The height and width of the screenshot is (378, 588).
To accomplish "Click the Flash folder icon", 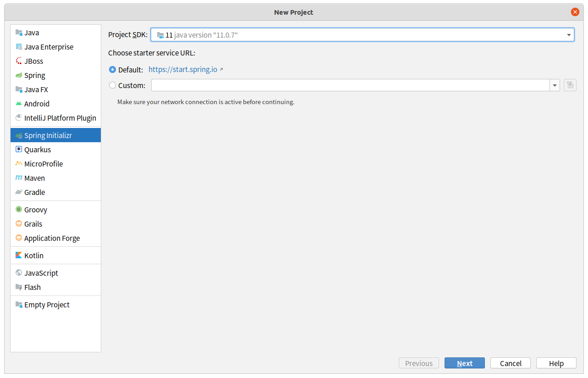I will coord(19,287).
